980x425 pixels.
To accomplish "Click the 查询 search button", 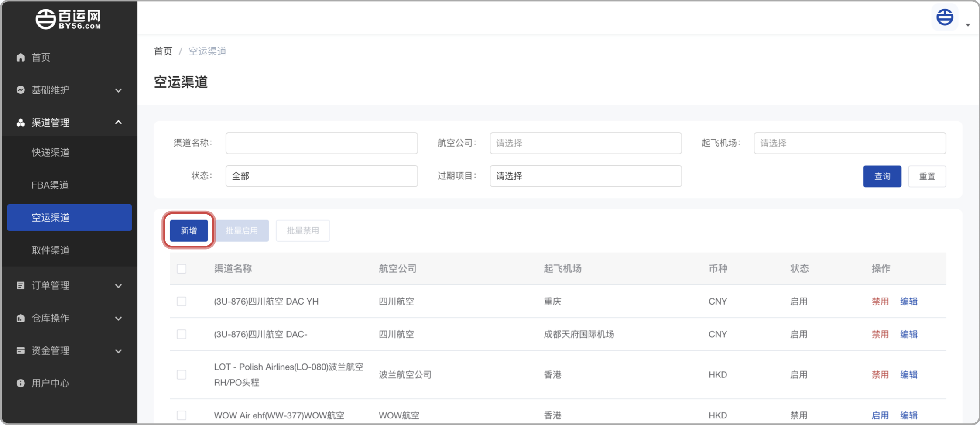I will tap(882, 176).
